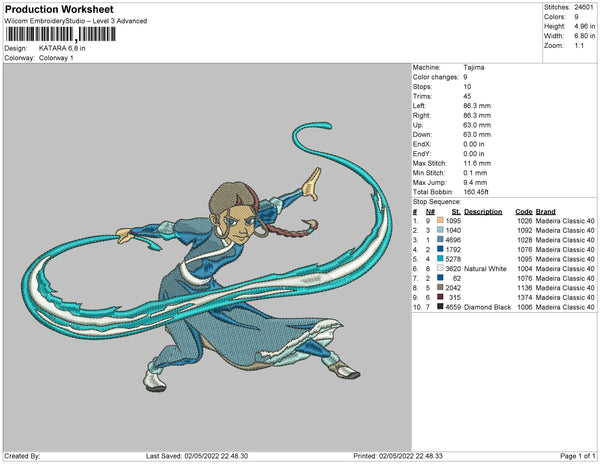Click Total Bobbin value '160.45ft'
This screenshot has height=464, width=600.
click(476, 192)
